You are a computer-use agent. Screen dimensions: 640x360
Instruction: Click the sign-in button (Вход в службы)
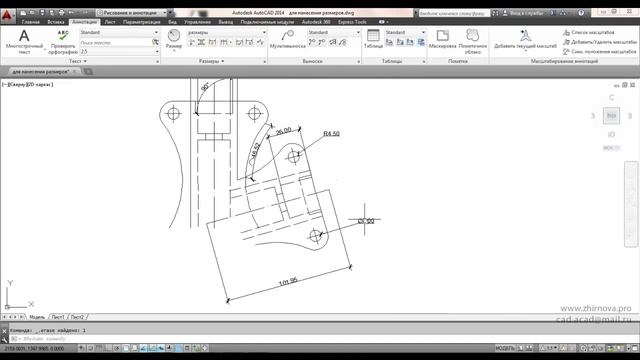524,13
